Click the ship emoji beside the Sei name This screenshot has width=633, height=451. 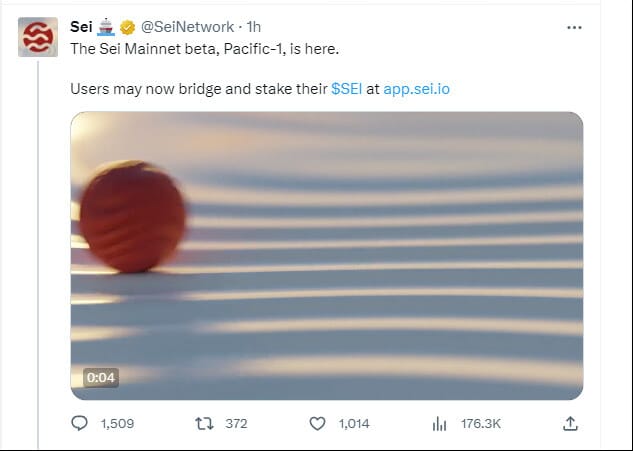pos(107,27)
